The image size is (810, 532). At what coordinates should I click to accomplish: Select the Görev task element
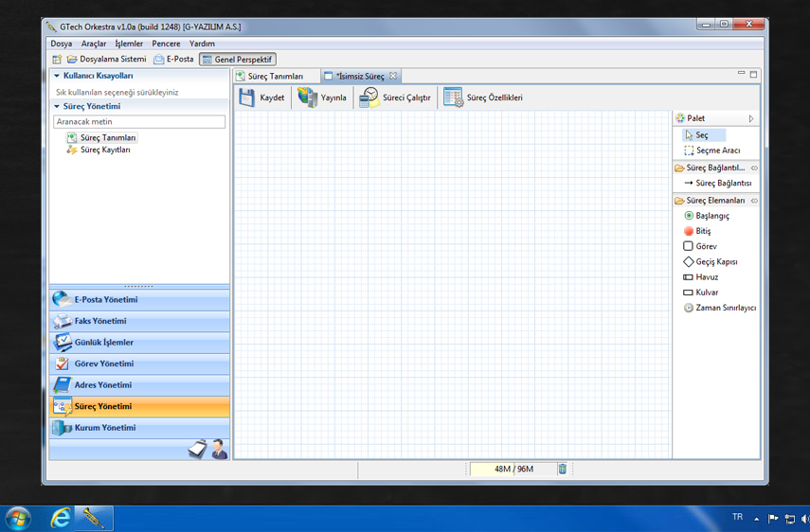point(700,246)
